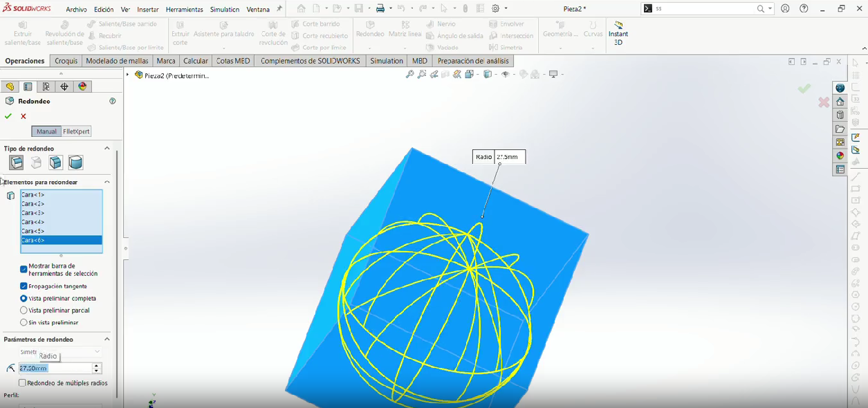The image size is (868, 408).
Task: Click the radius value input field
Action: click(55, 369)
